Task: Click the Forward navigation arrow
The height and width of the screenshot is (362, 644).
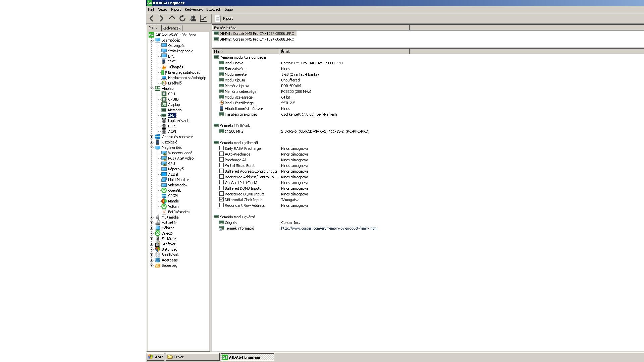Action: (162, 18)
